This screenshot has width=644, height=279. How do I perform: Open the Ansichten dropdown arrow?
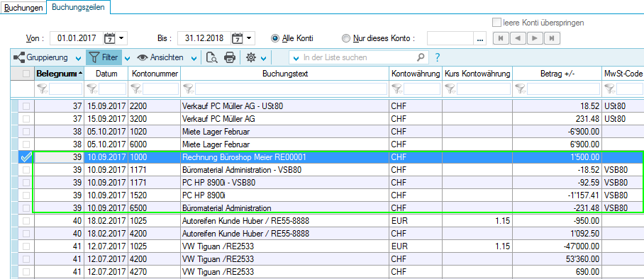pyautogui.click(x=194, y=58)
